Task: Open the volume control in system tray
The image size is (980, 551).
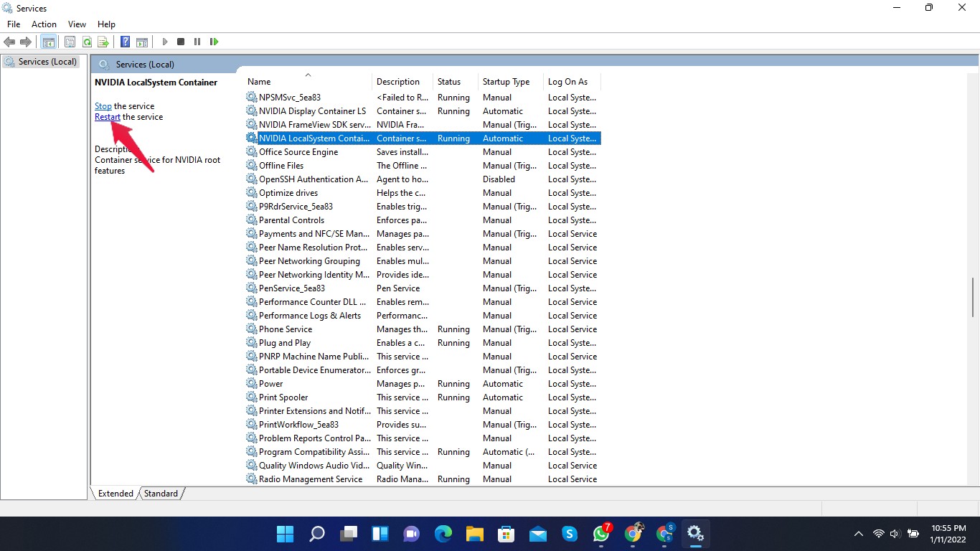Action: tap(895, 534)
